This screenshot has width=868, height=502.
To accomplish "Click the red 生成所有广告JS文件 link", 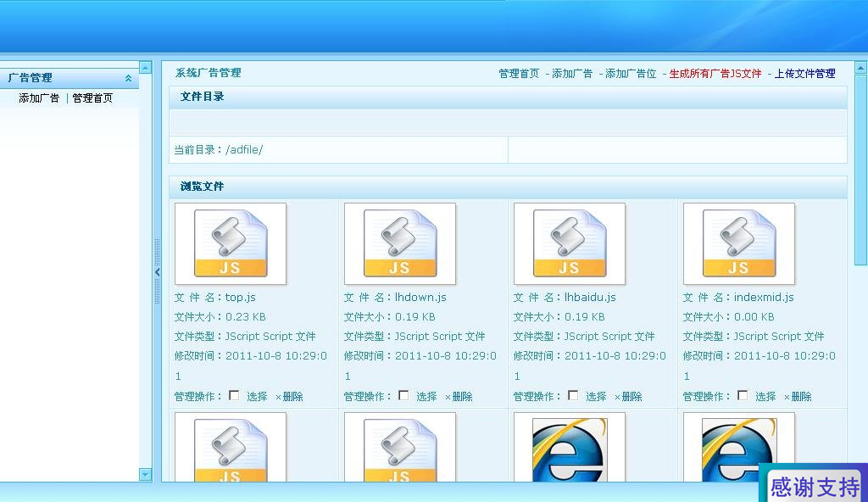I will 715,74.
